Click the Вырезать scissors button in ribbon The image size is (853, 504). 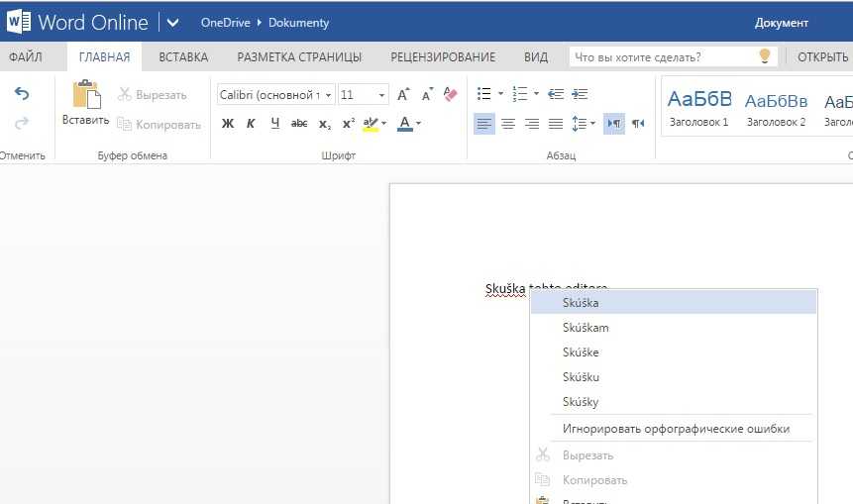[152, 95]
